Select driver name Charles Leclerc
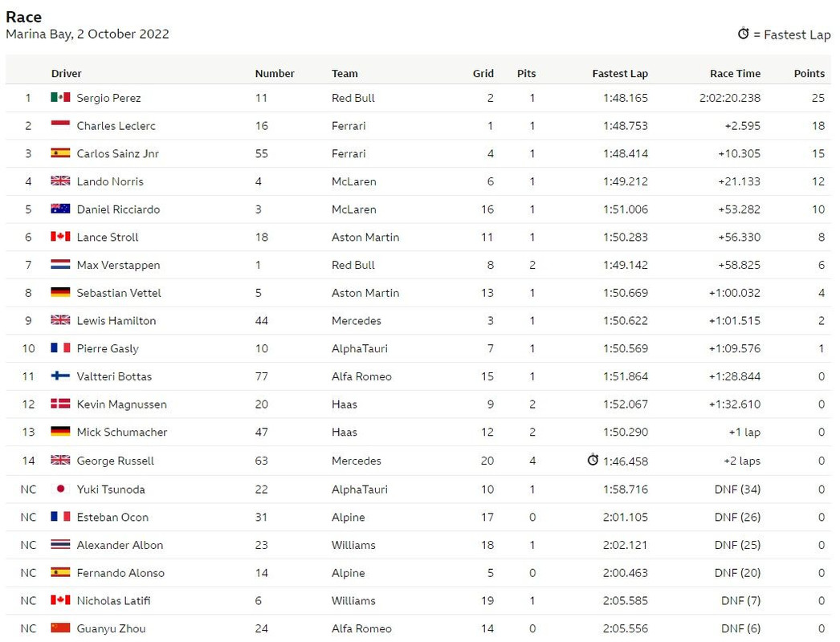 click(x=116, y=126)
